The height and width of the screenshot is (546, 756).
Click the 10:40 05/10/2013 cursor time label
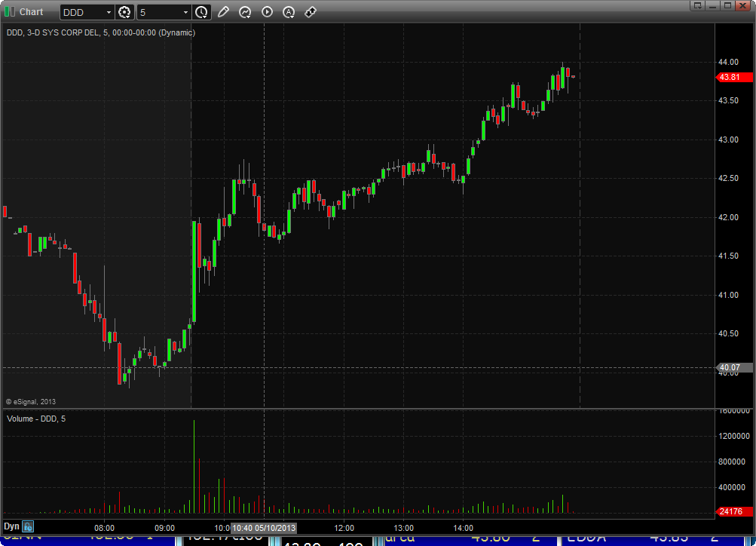point(264,528)
